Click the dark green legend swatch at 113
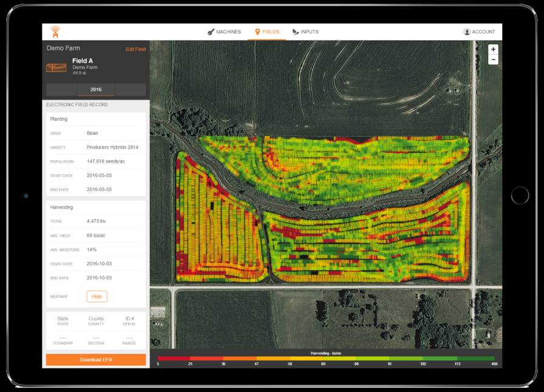The width and height of the screenshot is (544, 392). point(476,359)
